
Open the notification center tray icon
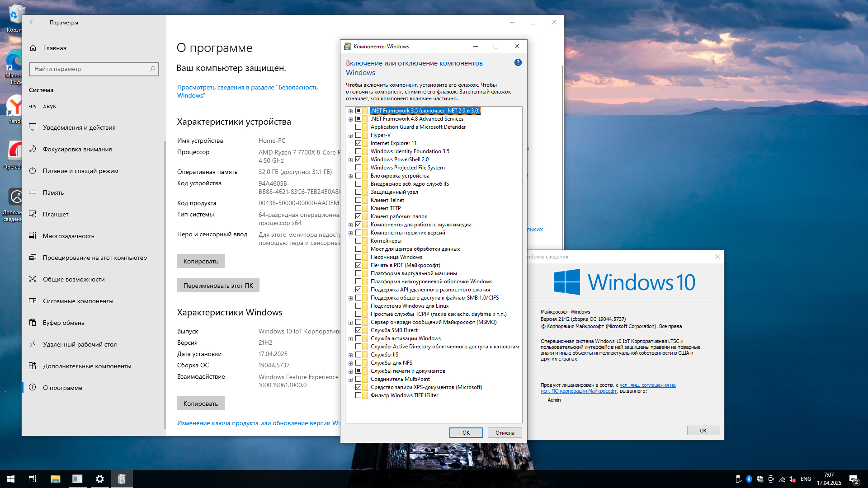[x=853, y=479]
